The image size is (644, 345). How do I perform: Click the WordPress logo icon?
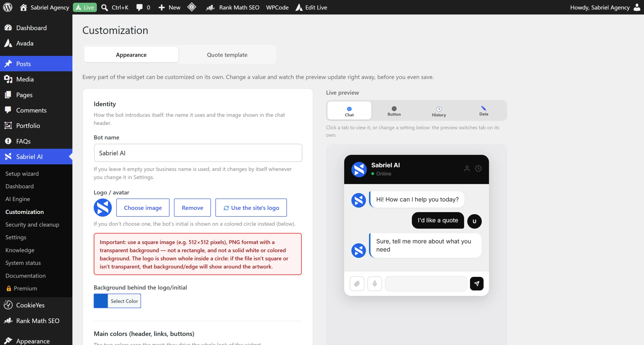point(8,7)
